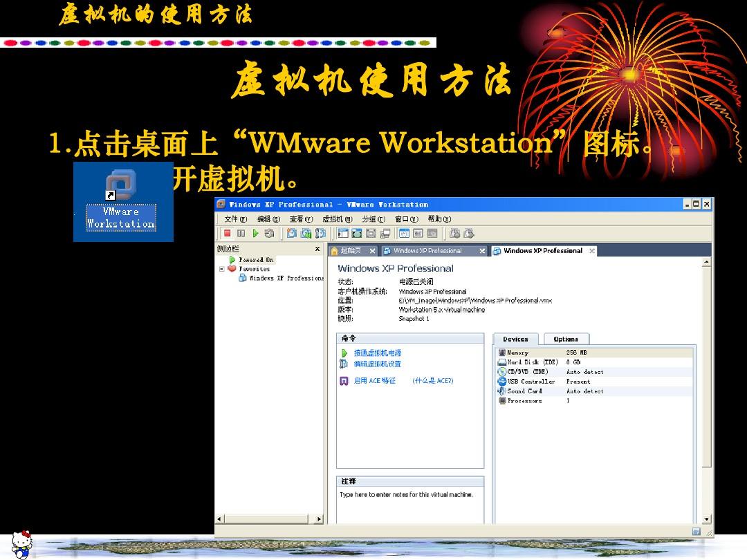Select the Memory device icon
This screenshot has width=747, height=560.
502,353
